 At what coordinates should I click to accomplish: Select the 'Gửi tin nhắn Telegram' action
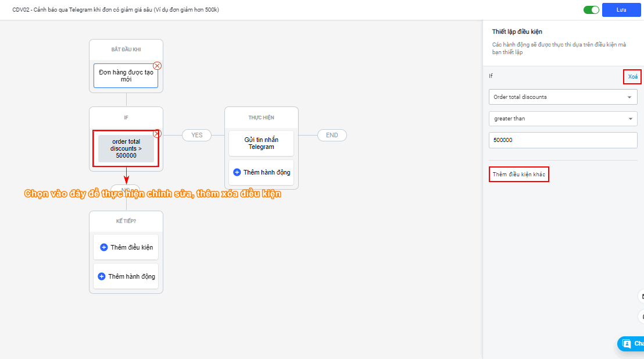261,143
